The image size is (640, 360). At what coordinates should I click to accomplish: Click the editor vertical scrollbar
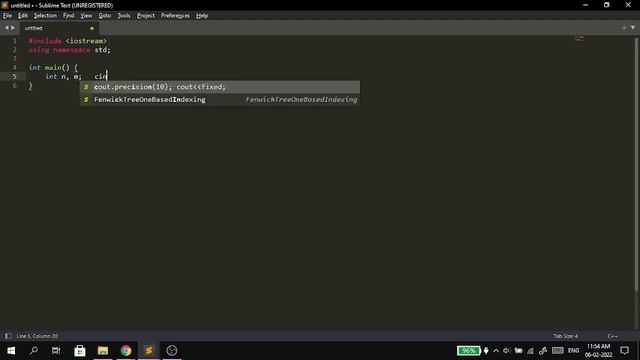point(636,163)
